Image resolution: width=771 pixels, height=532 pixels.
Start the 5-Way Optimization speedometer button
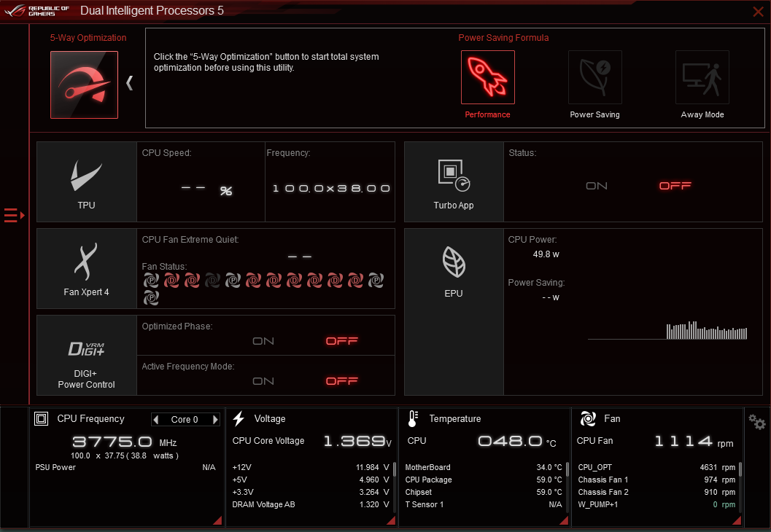[x=84, y=85]
